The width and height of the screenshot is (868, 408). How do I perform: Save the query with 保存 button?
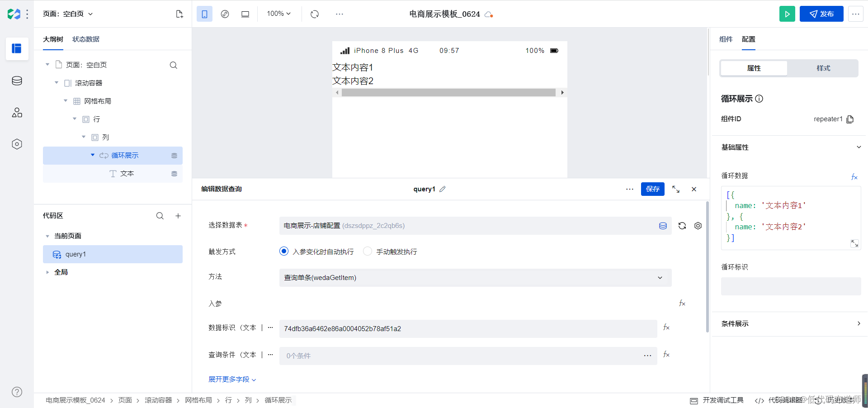coord(653,189)
